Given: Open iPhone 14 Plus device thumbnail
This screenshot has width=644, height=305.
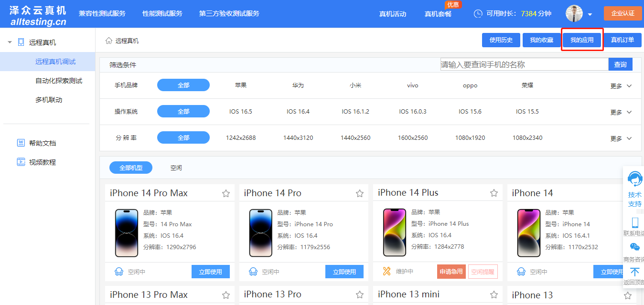Looking at the screenshot, I should pos(395,232).
